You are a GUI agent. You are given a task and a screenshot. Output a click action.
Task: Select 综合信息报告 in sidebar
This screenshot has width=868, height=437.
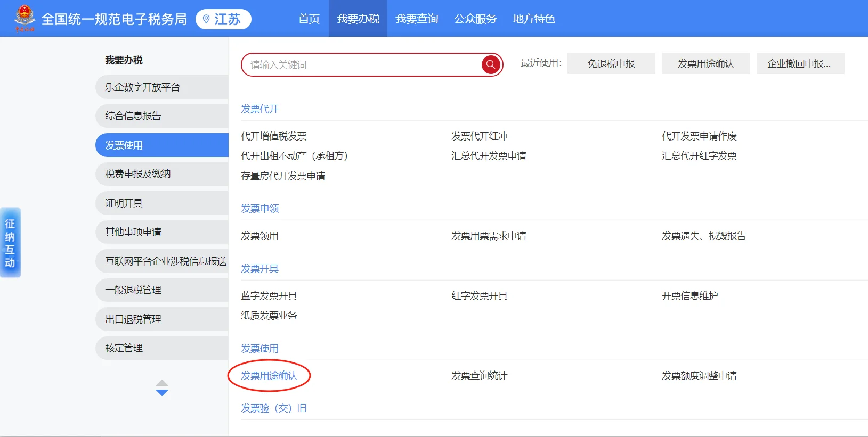162,116
